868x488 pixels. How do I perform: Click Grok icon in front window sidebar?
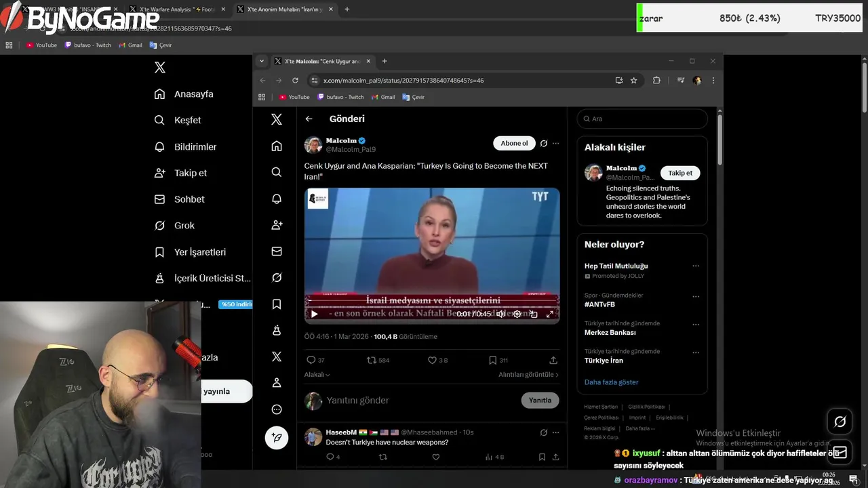277,278
